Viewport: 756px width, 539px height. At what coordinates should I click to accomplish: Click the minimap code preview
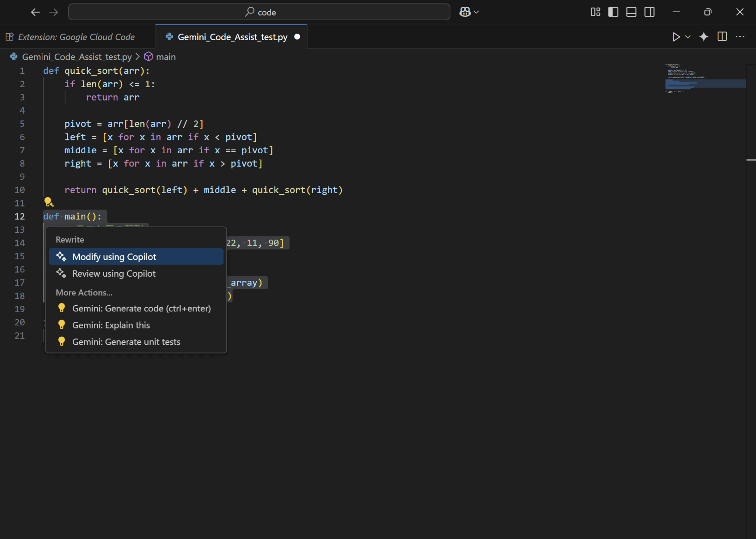(x=705, y=79)
